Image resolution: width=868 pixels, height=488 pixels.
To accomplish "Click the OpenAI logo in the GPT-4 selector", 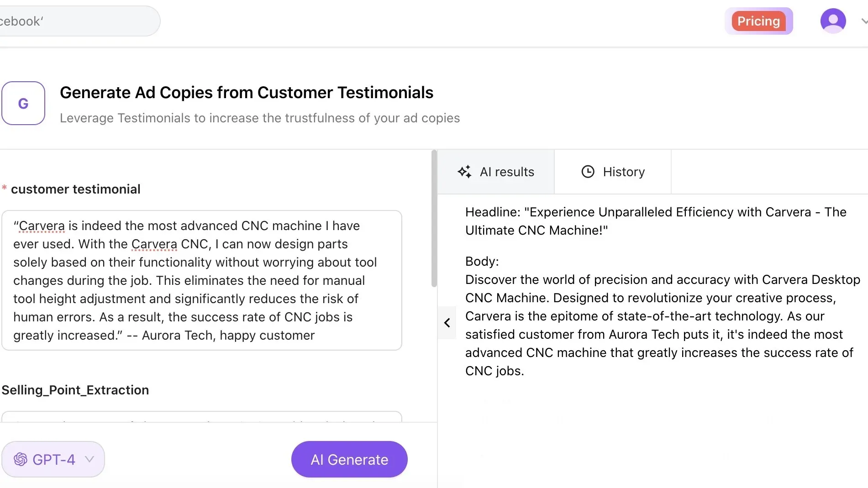I will point(21,459).
